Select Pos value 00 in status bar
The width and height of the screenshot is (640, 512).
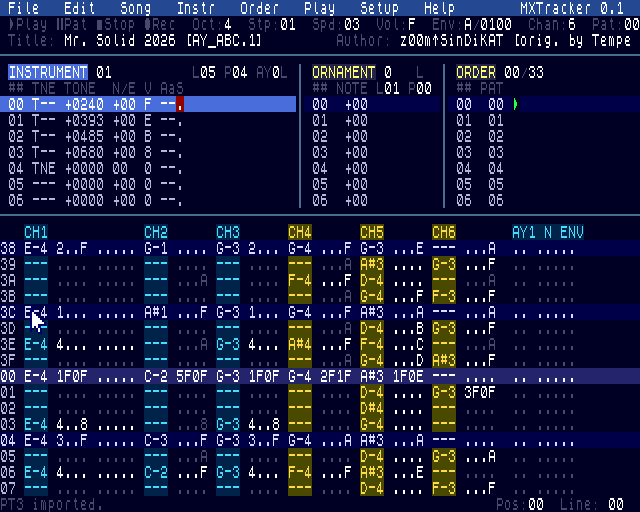[536, 505]
